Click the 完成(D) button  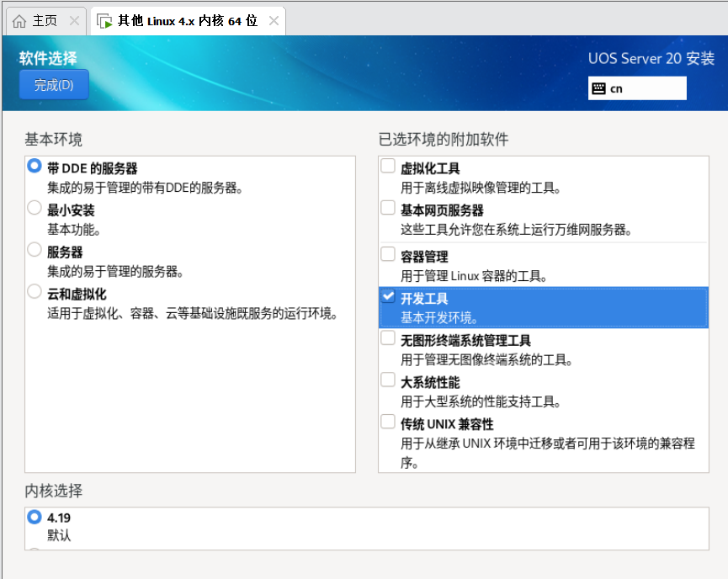tap(54, 85)
